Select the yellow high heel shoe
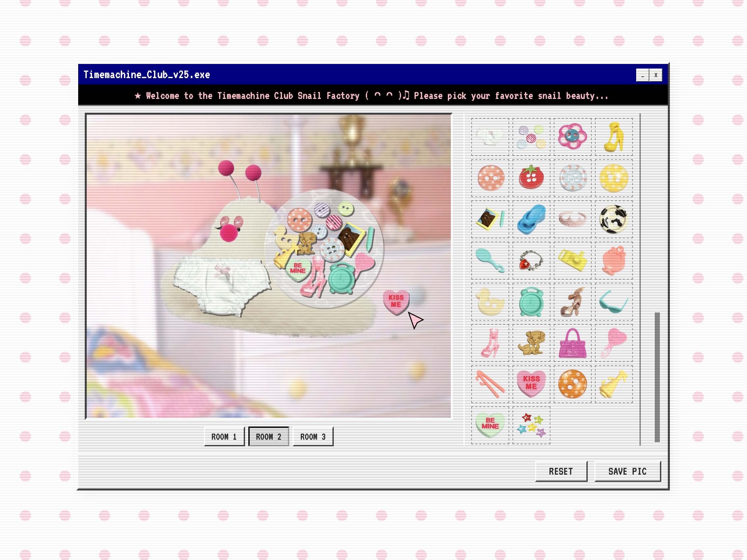Viewport: 747px width, 560px height. 614,137
